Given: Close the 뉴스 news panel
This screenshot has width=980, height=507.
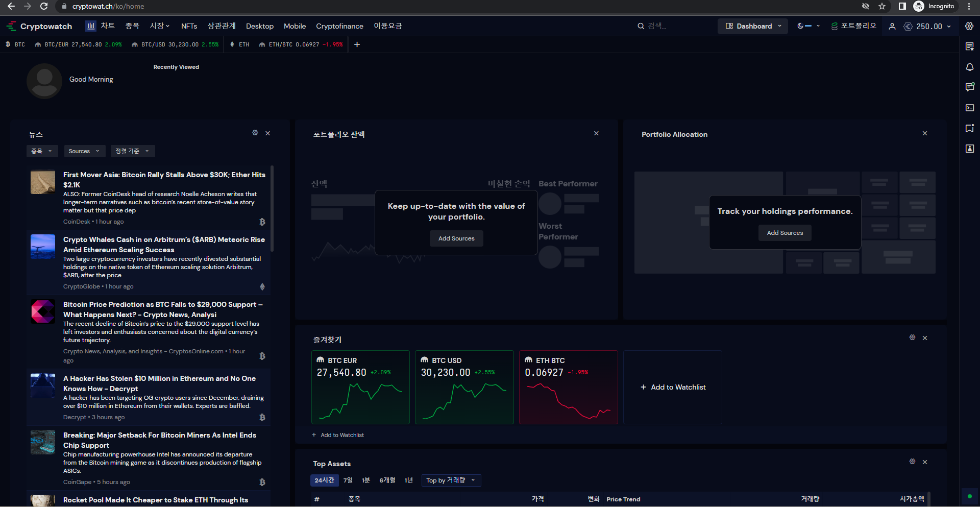Looking at the screenshot, I should click(268, 133).
